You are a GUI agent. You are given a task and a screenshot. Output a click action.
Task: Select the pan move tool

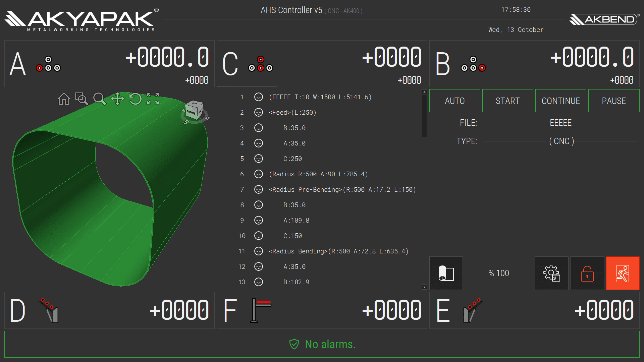pos(117,99)
